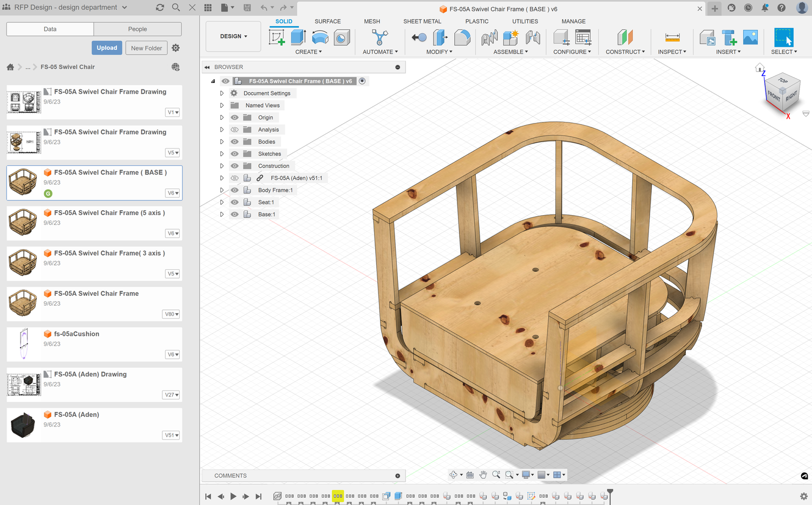Switch to the SHEET METAL tab
812x505 pixels.
tap(422, 22)
